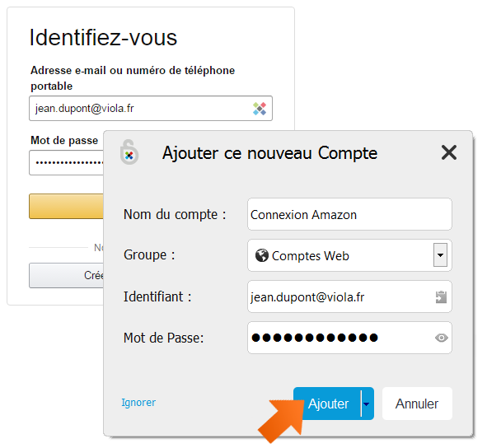This screenshot has width=487, height=448.
Task: Click the Identifiez-vous heading
Action: pos(103,38)
